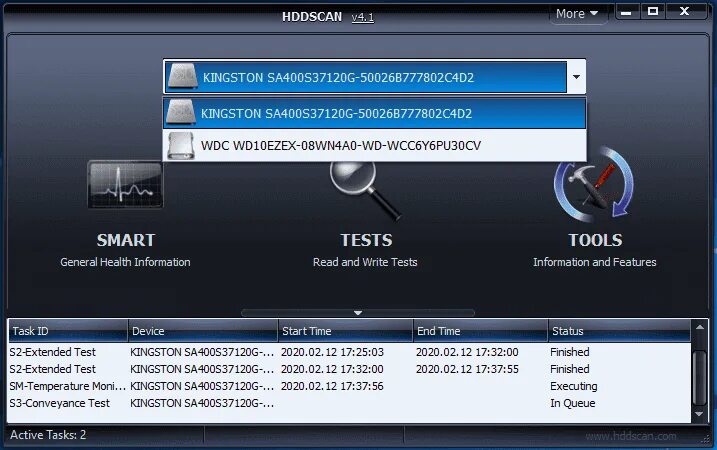The image size is (717, 450).
Task: Click start time 2020.02.12 17:37:56
Action: coord(332,386)
